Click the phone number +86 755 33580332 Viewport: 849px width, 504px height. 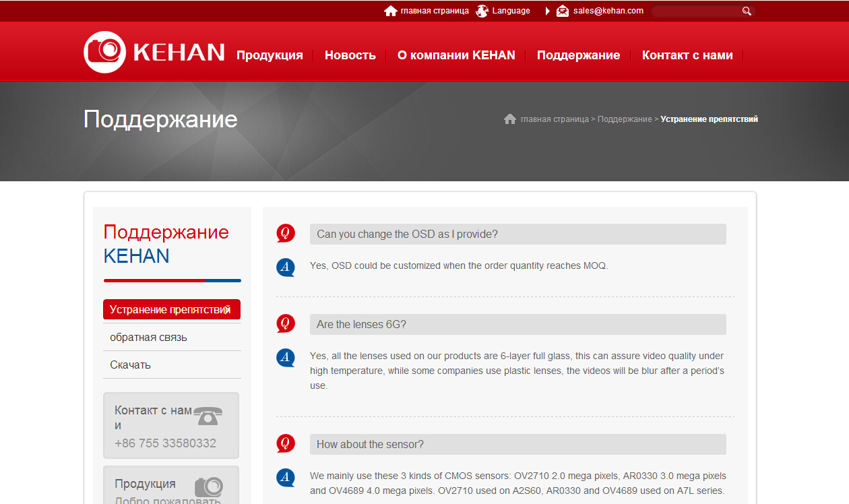166,443
